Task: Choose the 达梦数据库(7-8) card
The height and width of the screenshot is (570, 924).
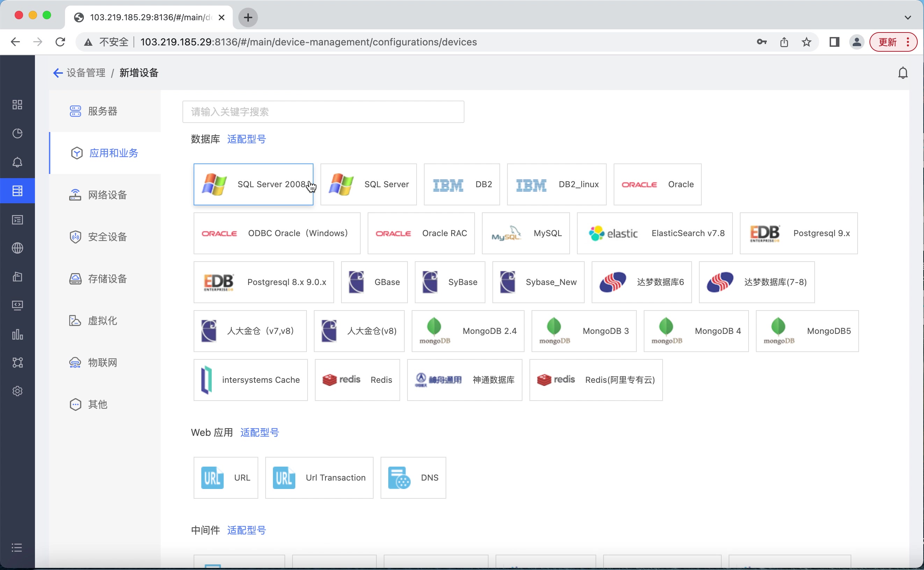Action: 757,282
